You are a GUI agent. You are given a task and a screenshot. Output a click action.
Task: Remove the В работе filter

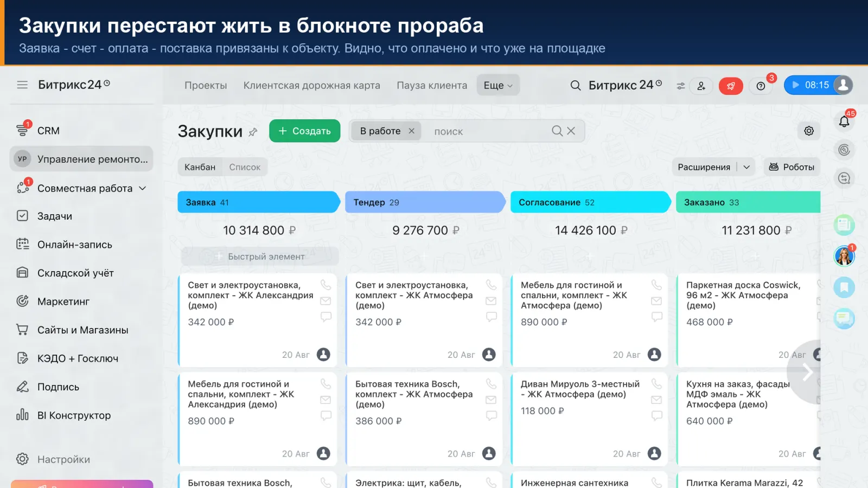point(412,131)
